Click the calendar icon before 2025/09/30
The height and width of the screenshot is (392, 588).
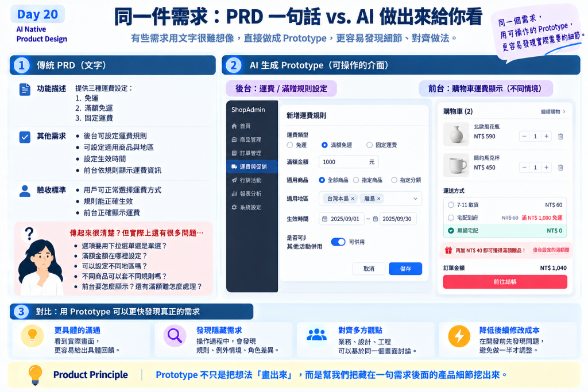click(376, 219)
